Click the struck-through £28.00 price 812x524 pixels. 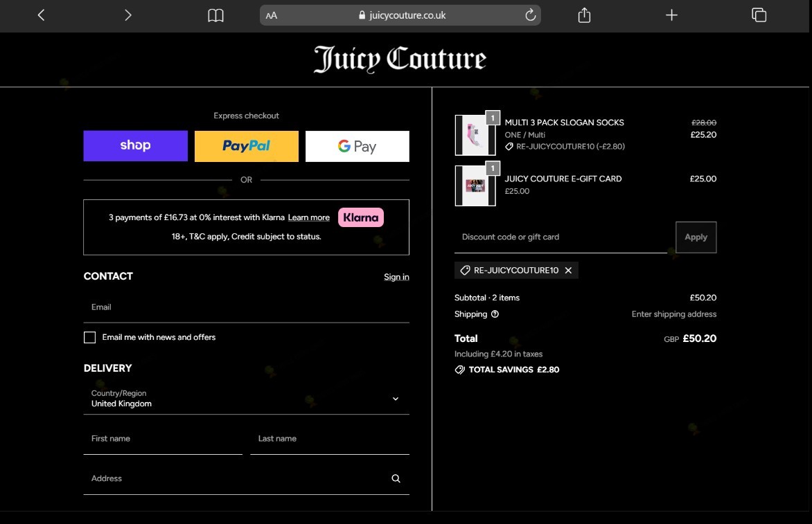704,123
